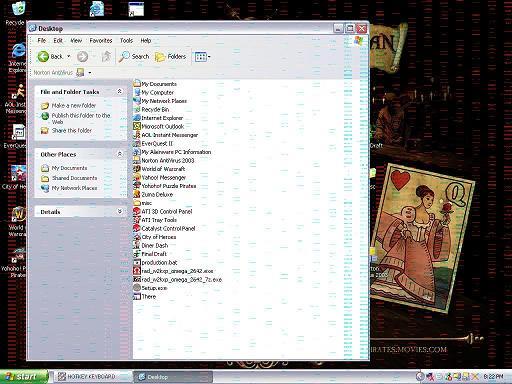Select rad_w2kxp_omega_2642_7z.exe file

point(178,279)
